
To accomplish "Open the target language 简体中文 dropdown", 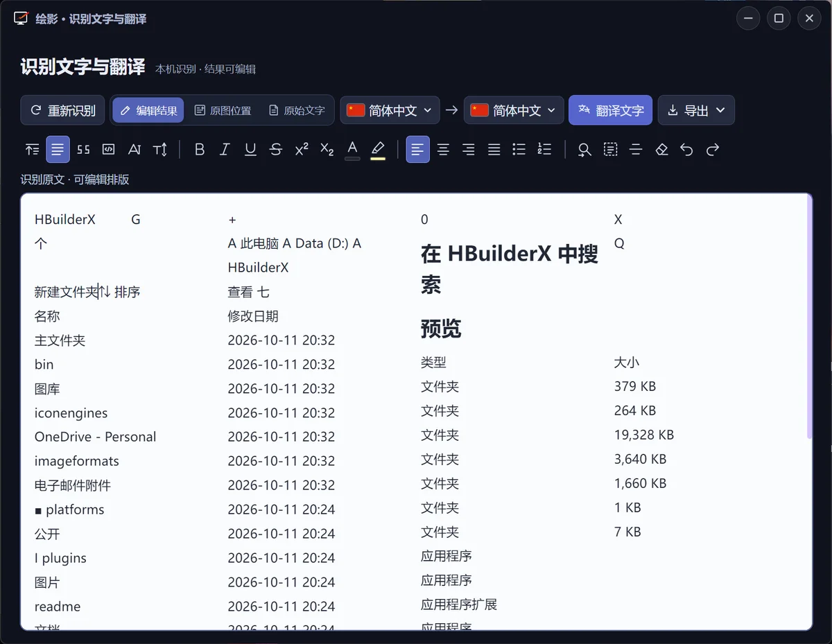I will pos(514,110).
